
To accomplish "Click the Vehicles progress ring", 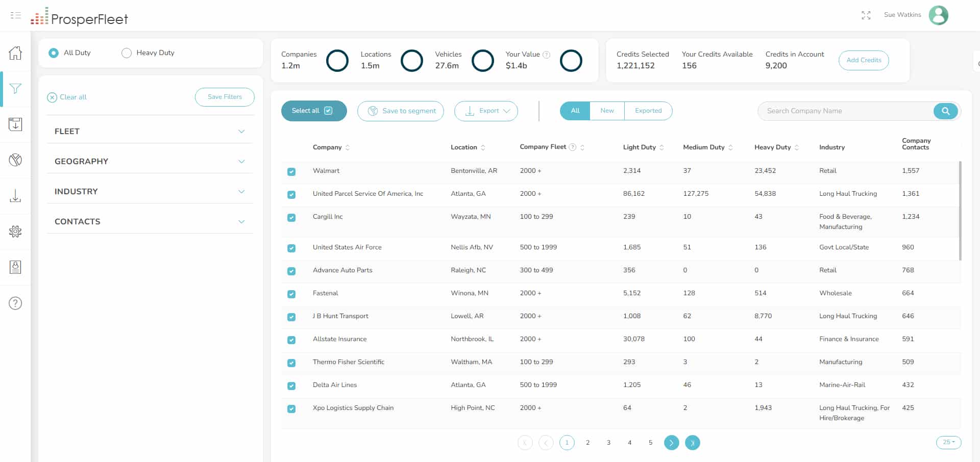I will [x=483, y=61].
